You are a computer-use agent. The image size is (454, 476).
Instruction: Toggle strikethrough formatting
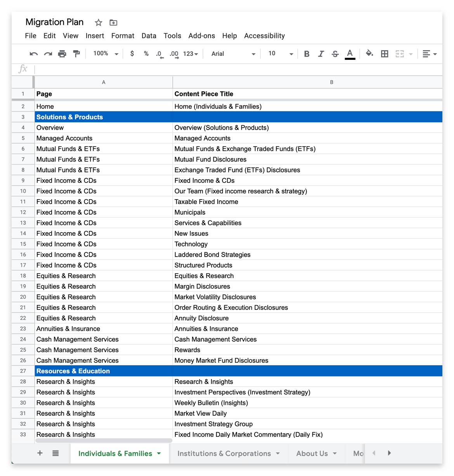point(335,54)
